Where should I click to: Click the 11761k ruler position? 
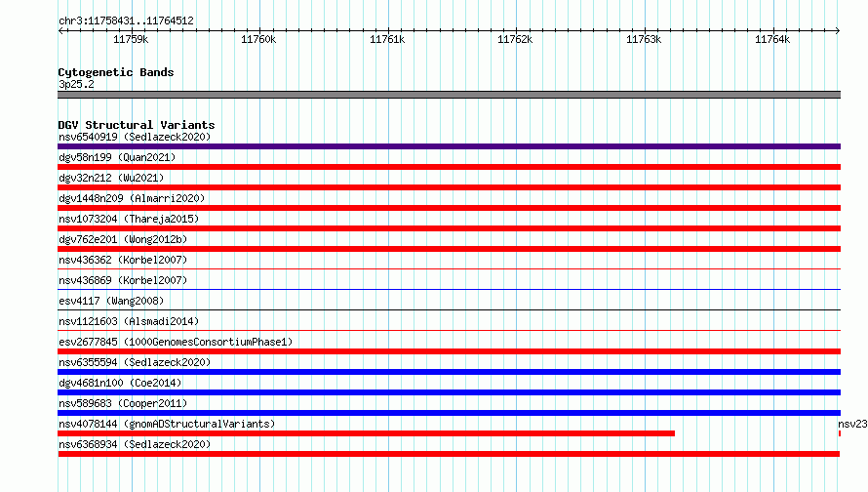pyautogui.click(x=387, y=39)
